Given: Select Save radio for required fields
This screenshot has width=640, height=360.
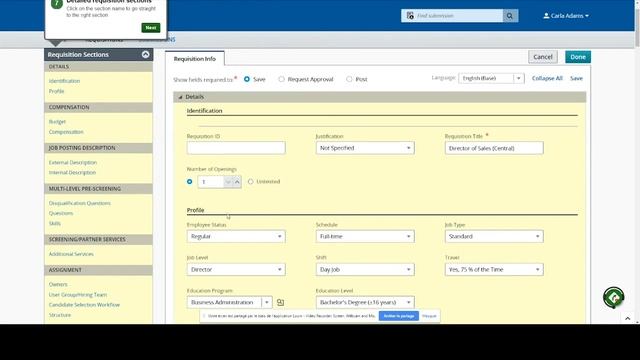Looking at the screenshot, I should point(247,79).
